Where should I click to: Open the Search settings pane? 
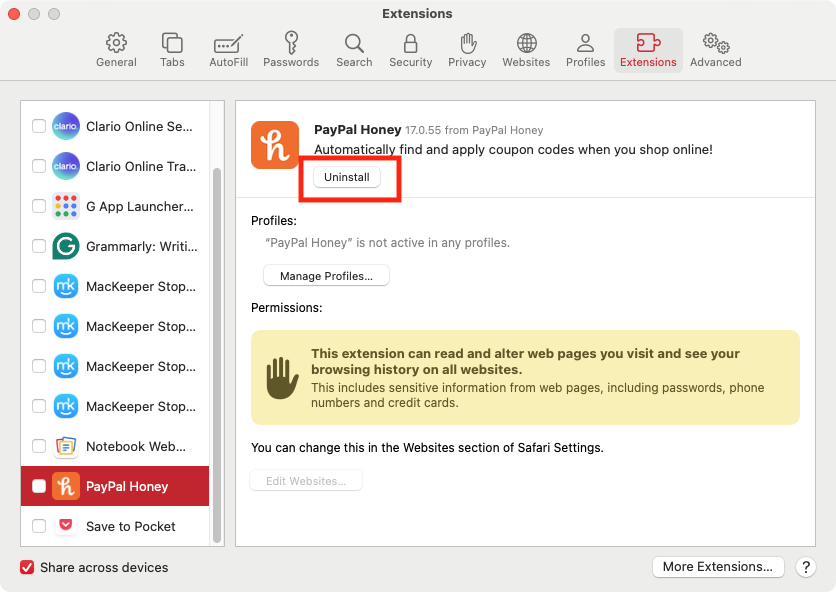pyautogui.click(x=354, y=48)
